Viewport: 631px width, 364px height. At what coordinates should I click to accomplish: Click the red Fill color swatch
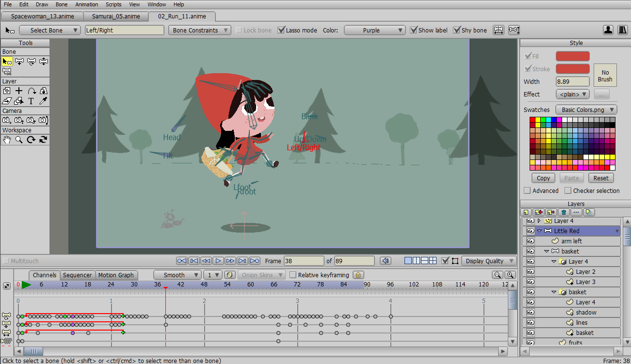tap(572, 56)
